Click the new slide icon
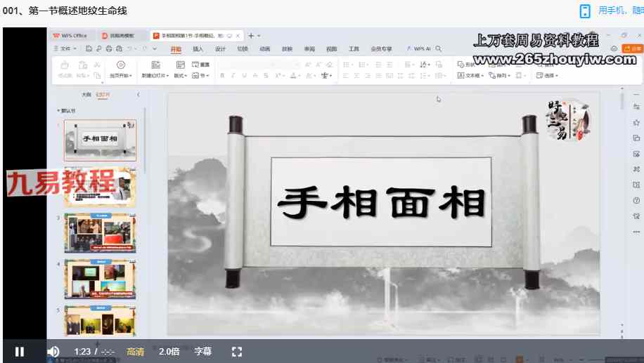This screenshot has width=644, height=363. click(x=154, y=66)
